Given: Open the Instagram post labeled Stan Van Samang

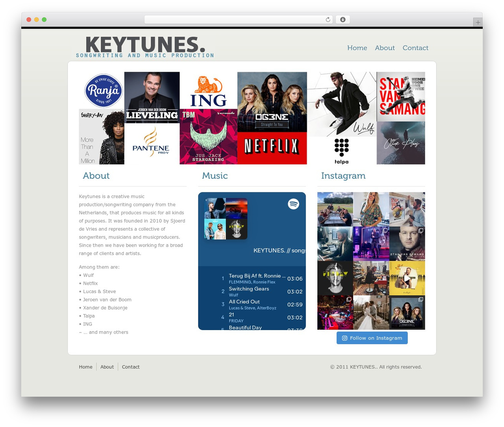Looking at the screenshot, I should pyautogui.click(x=407, y=243).
